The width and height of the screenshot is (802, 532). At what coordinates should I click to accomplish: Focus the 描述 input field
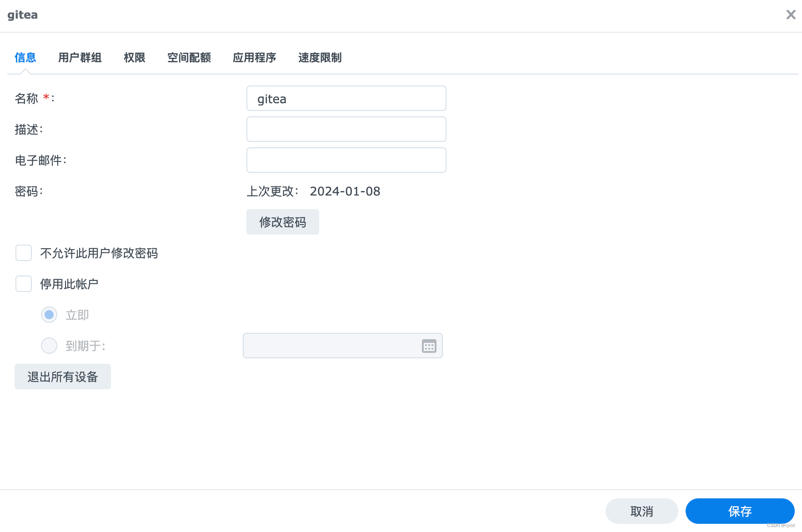[346, 129]
